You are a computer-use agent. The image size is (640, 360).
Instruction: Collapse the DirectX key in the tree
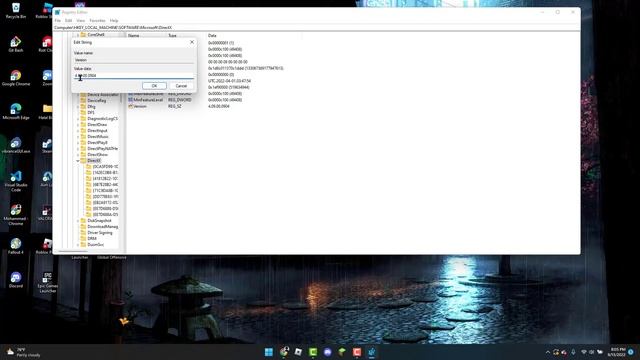pyautogui.click(x=78, y=161)
